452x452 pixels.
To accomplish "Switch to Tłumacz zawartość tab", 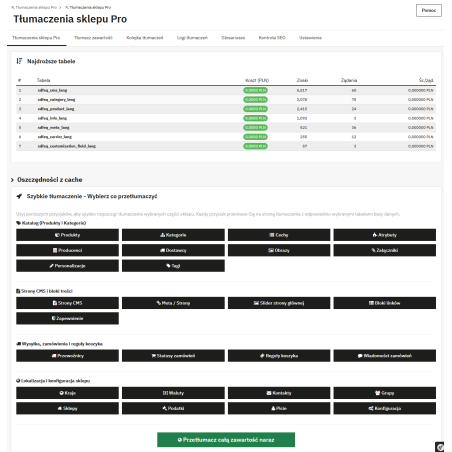I will coord(93,38).
